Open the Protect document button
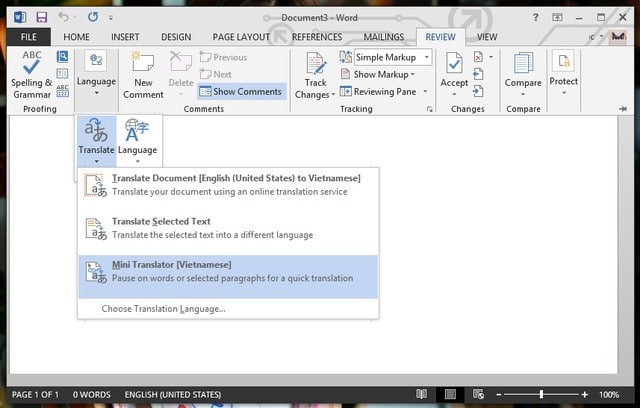Screen dimensions: 640x408 563,73
